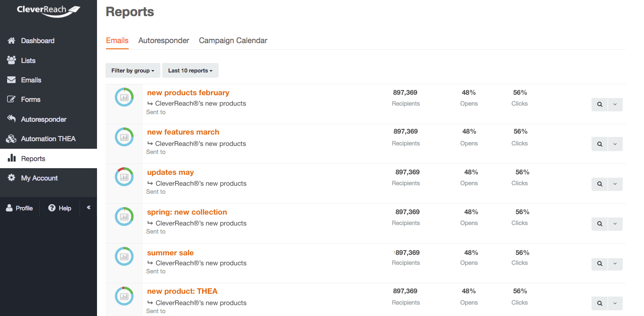Click magnifier button for new features march
This screenshot has height=316, width=644.
click(600, 144)
